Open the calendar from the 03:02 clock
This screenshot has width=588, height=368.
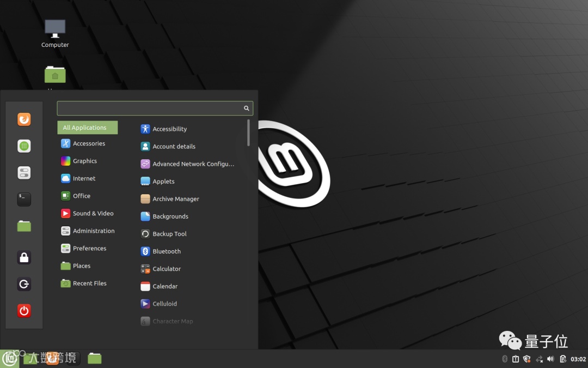tap(578, 359)
